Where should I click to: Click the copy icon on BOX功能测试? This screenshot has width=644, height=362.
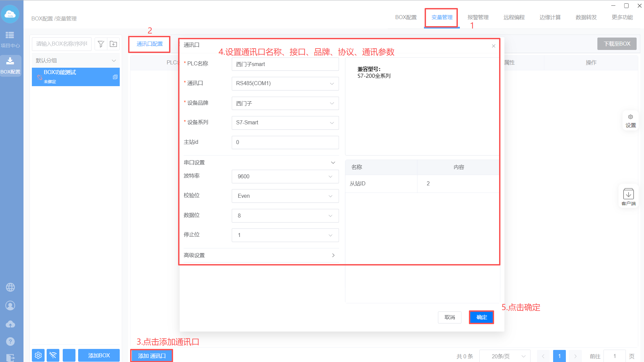(115, 77)
